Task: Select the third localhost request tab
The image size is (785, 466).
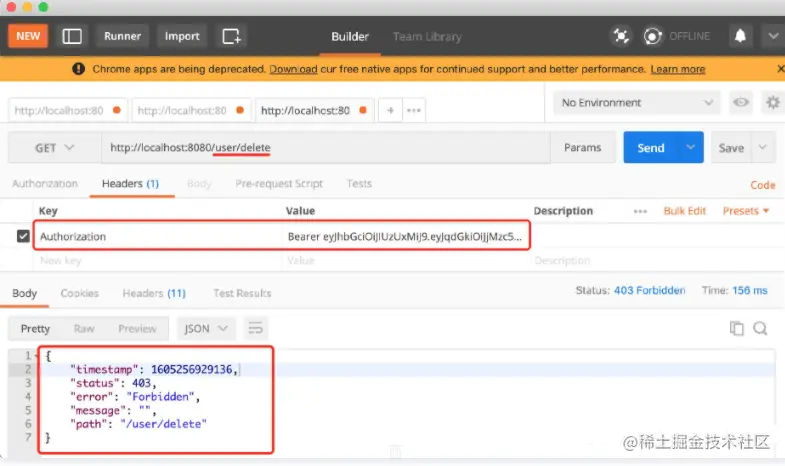Action: pos(314,110)
